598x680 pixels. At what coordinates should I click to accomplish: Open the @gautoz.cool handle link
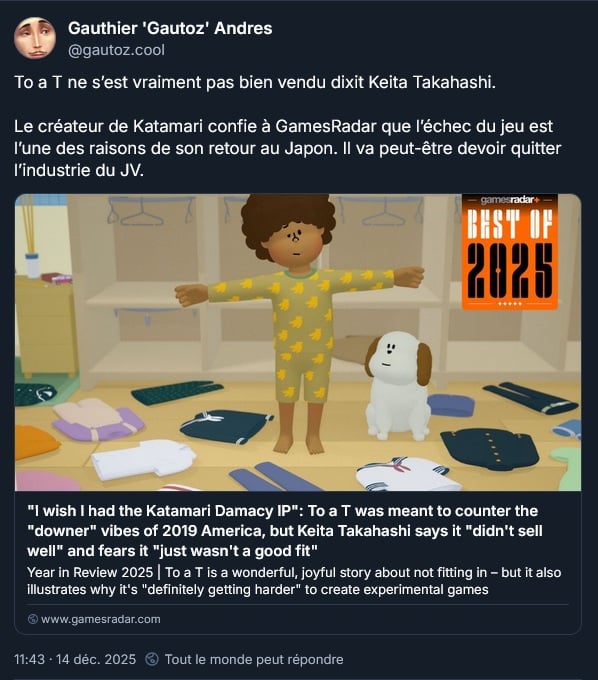pyautogui.click(x=116, y=50)
